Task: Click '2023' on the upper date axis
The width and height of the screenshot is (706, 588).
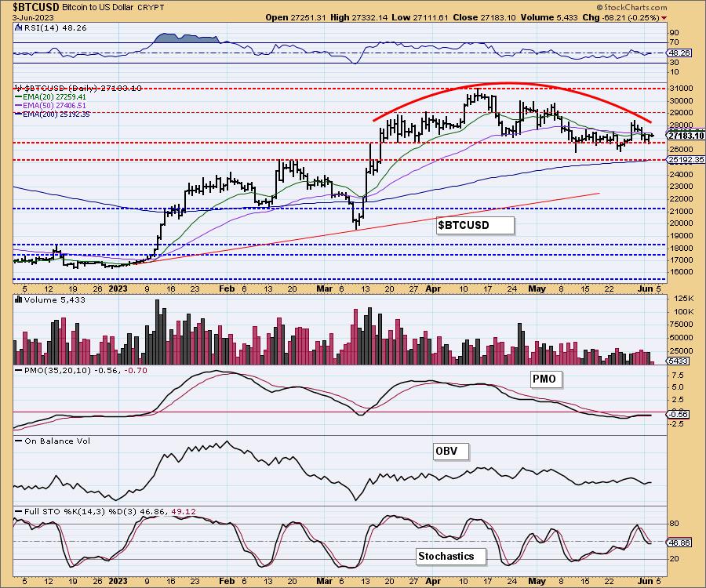Action: (118, 289)
